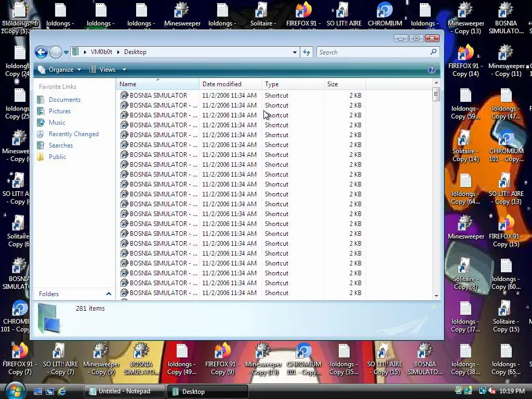Launch Internet Explorer from Quick Launch
The image size is (532, 399).
62,391
